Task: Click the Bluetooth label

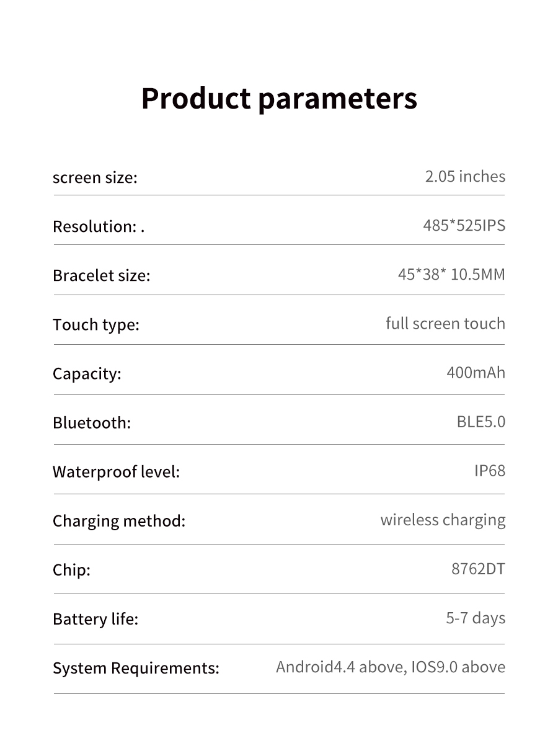Action: tap(92, 423)
